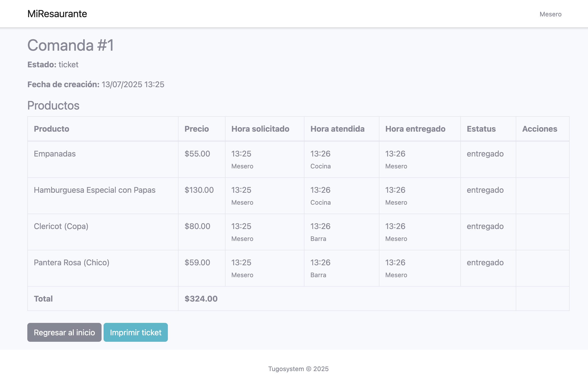The width and height of the screenshot is (588, 382).
Task: Click the Pantera Rosa (Chico) product
Action: click(x=72, y=263)
